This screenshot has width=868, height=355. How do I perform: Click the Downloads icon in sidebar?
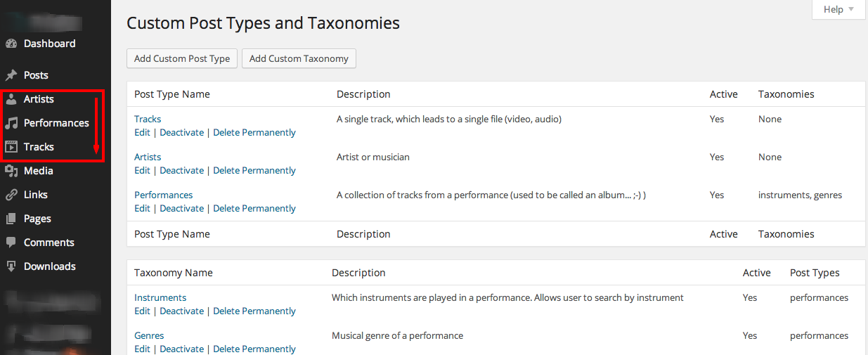coord(11,266)
